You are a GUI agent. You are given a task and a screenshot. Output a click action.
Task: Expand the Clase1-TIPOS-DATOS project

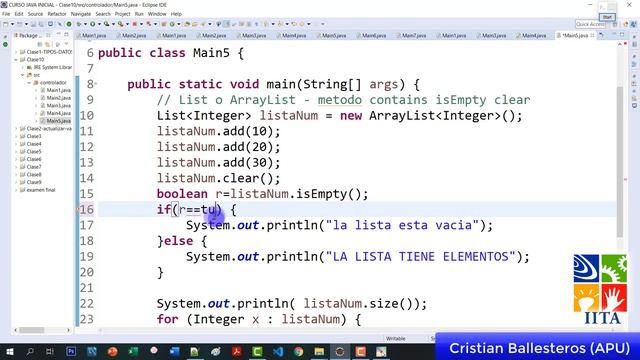coord(16,52)
